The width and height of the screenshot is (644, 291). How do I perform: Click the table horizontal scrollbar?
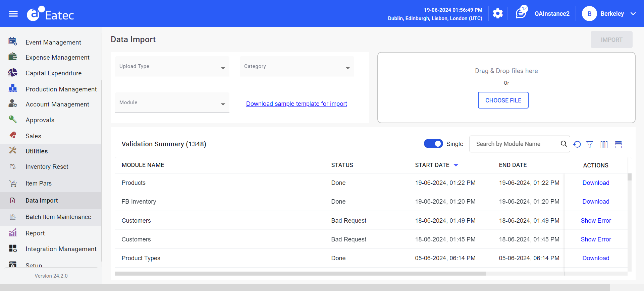[x=300, y=274]
